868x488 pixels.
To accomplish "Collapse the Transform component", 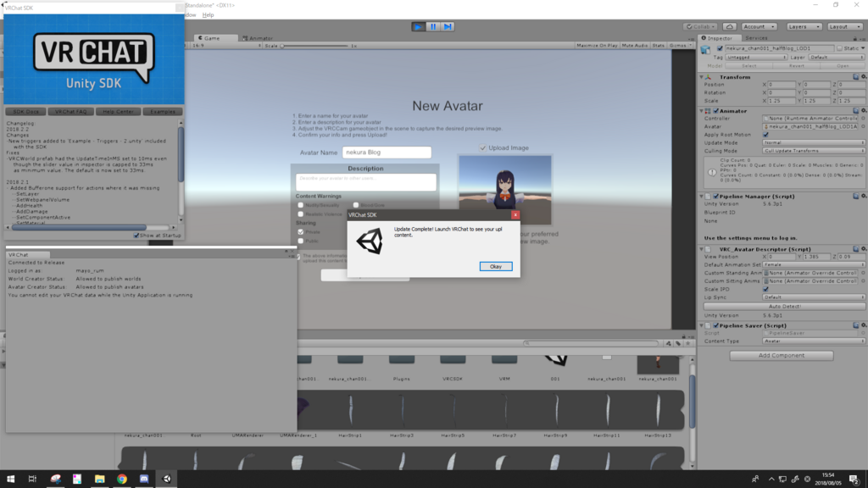I will [702, 77].
